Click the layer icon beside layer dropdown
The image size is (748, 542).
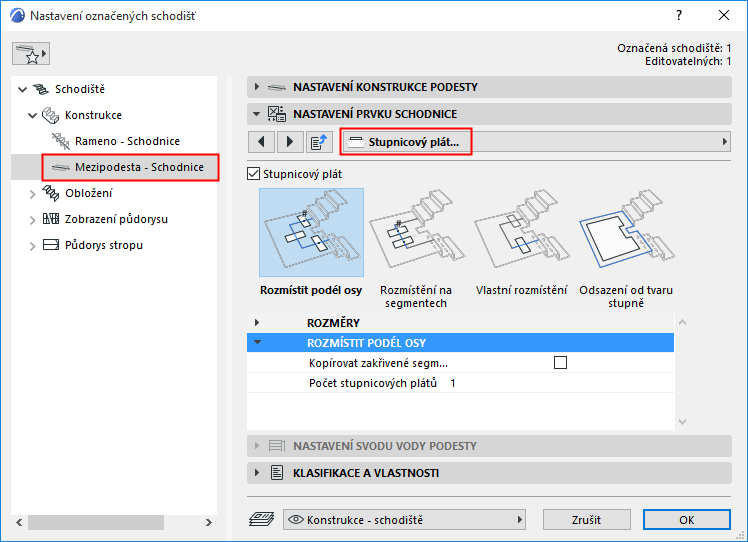tap(260, 520)
